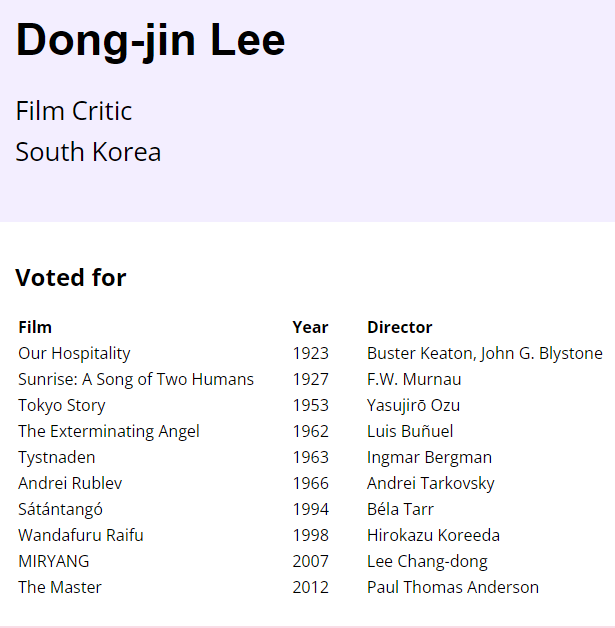Open Andrei Tarkovsky director link
This screenshot has height=628, width=615.
coord(431,483)
